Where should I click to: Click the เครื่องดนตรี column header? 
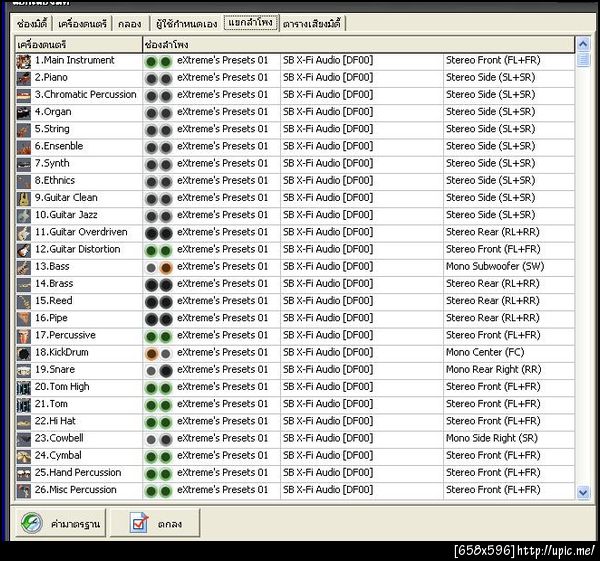click(x=79, y=44)
